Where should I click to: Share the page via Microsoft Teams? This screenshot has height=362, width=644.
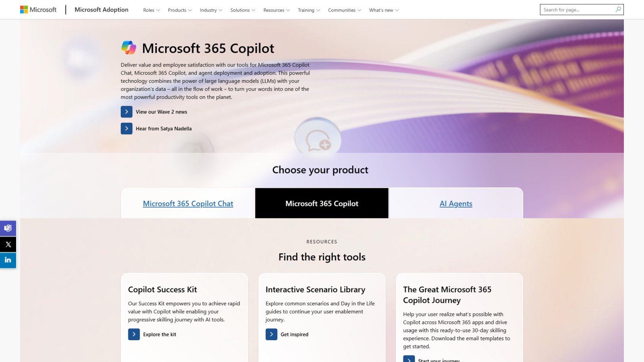pyautogui.click(x=8, y=228)
